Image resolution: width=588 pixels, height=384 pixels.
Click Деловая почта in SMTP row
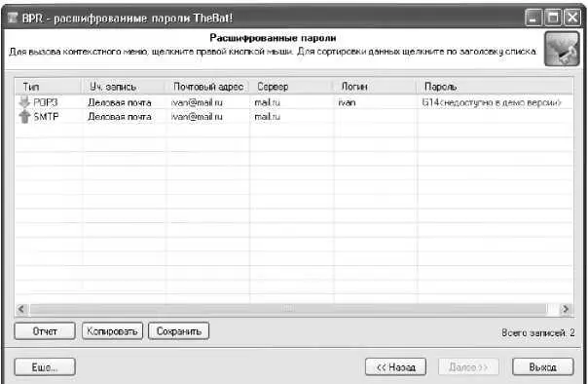point(120,117)
